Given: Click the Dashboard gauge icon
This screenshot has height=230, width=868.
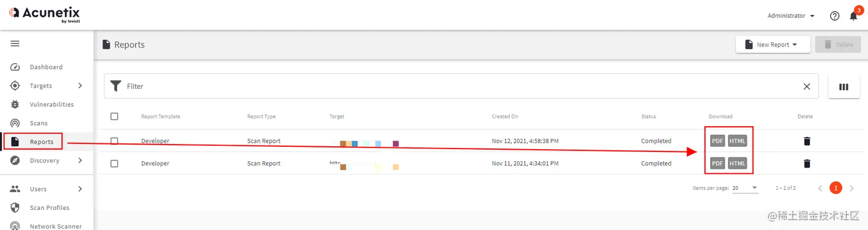Looking at the screenshot, I should (x=15, y=67).
